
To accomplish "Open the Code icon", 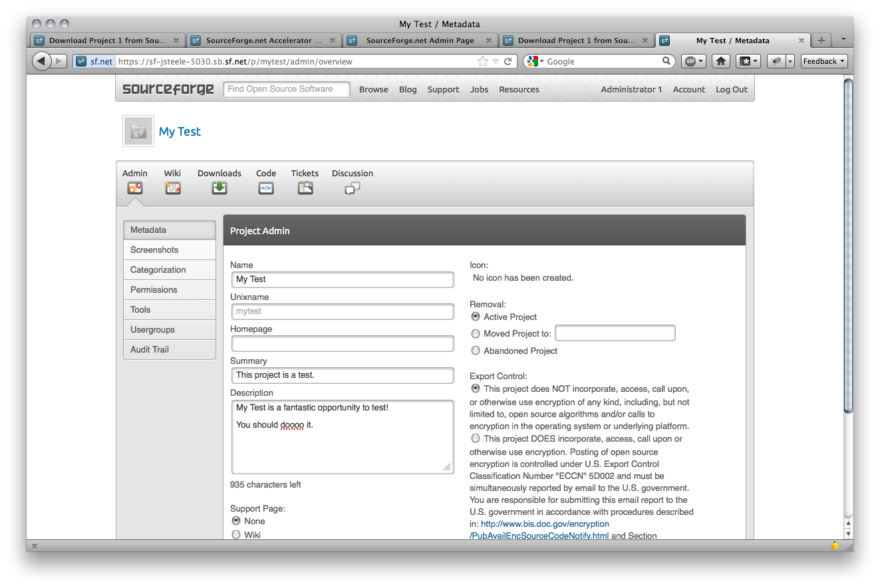I will coord(265,188).
